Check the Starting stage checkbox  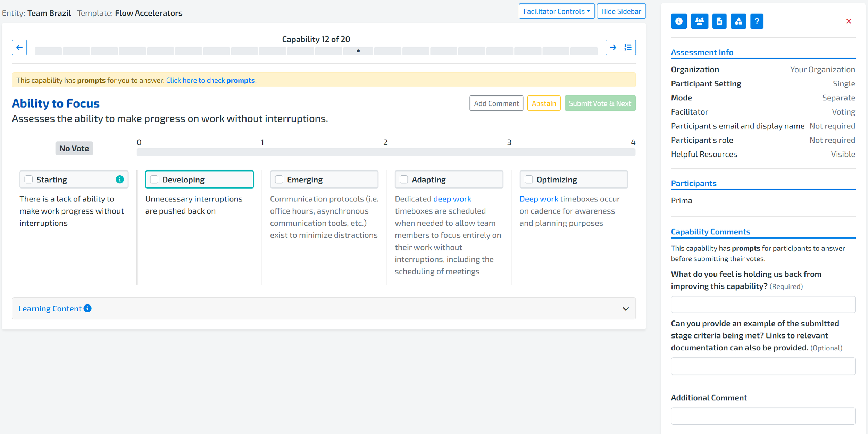click(29, 180)
